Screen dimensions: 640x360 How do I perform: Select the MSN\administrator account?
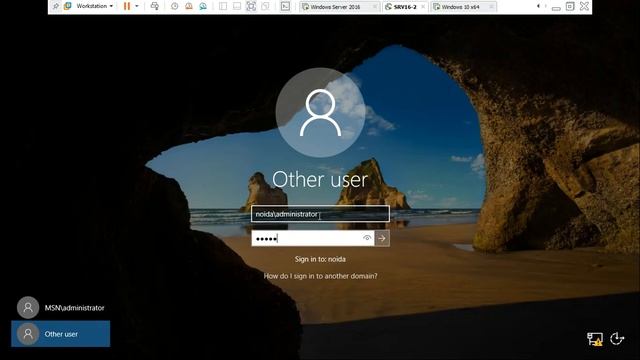point(61,307)
